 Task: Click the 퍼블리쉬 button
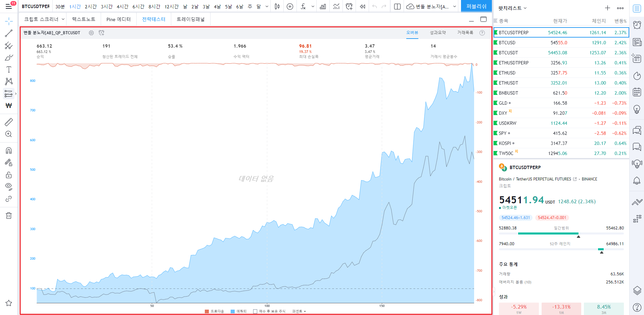pos(476,6)
